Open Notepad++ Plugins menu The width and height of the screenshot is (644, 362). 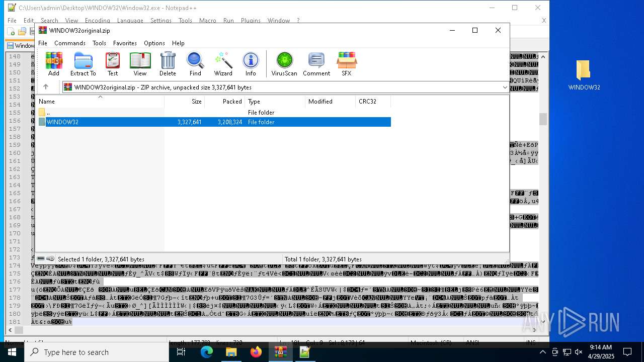tap(251, 21)
